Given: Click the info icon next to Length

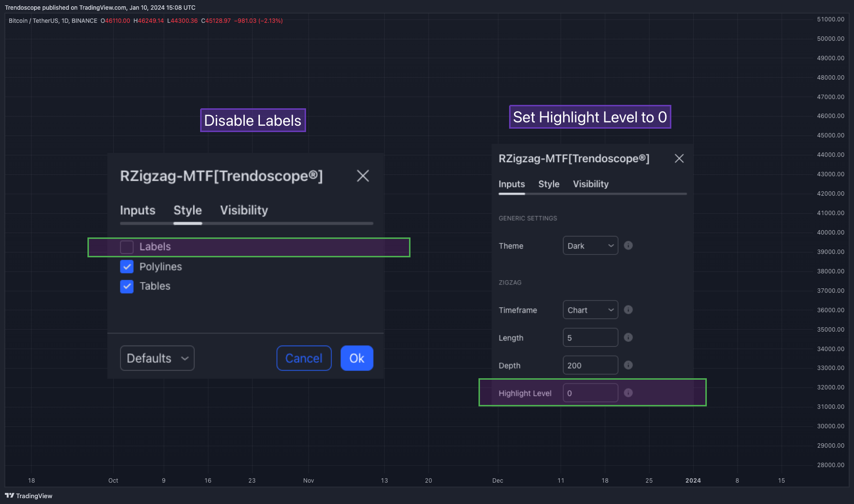Looking at the screenshot, I should 628,337.
